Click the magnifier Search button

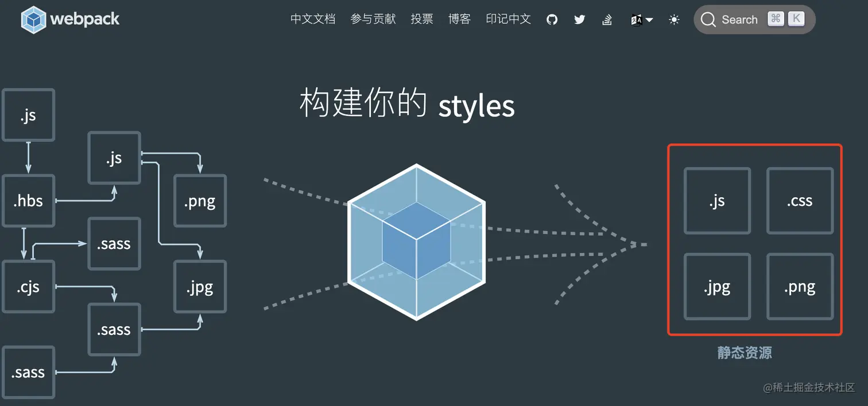[x=754, y=19]
